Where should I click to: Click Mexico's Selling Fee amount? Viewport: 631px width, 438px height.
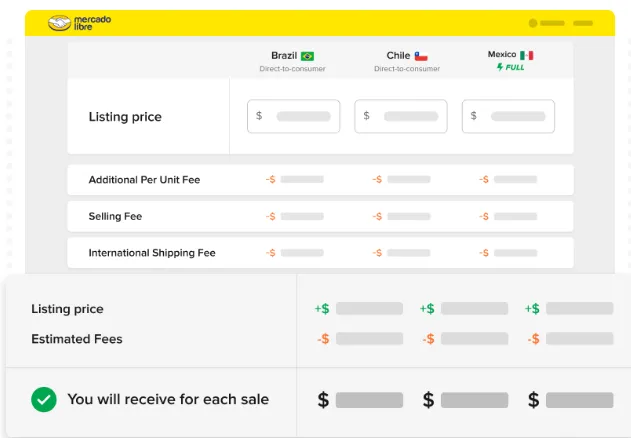pyautogui.click(x=508, y=217)
